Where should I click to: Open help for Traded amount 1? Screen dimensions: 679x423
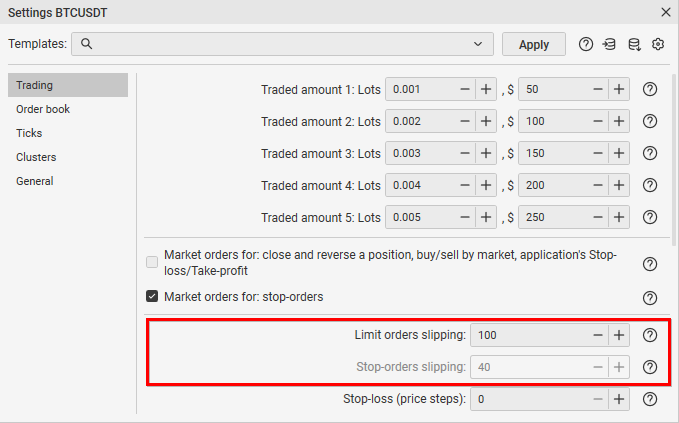point(650,89)
